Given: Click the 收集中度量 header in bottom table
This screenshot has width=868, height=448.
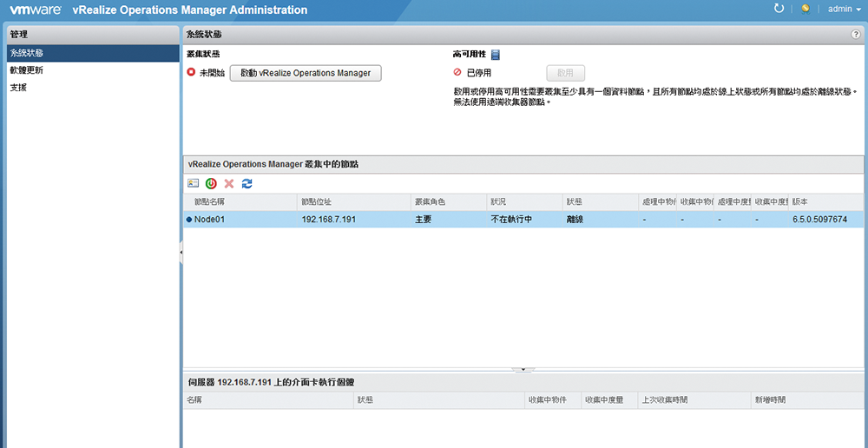Looking at the screenshot, I should [609, 400].
